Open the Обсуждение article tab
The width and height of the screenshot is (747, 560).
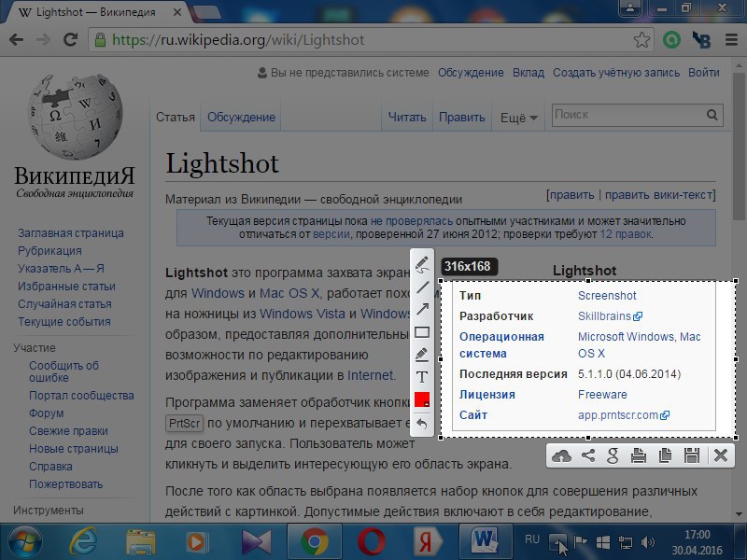[241, 118]
